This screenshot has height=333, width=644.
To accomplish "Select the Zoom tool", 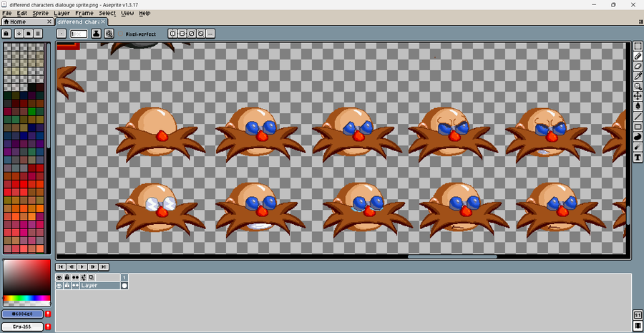I will click(x=638, y=87).
